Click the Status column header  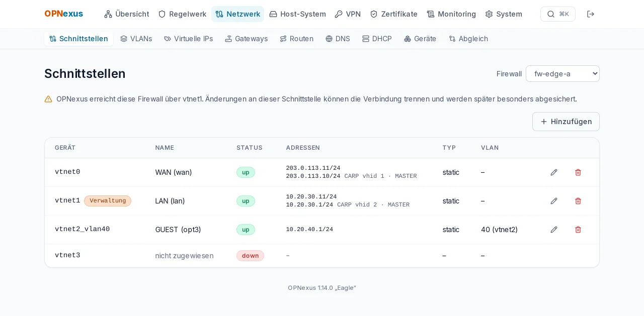(x=250, y=148)
